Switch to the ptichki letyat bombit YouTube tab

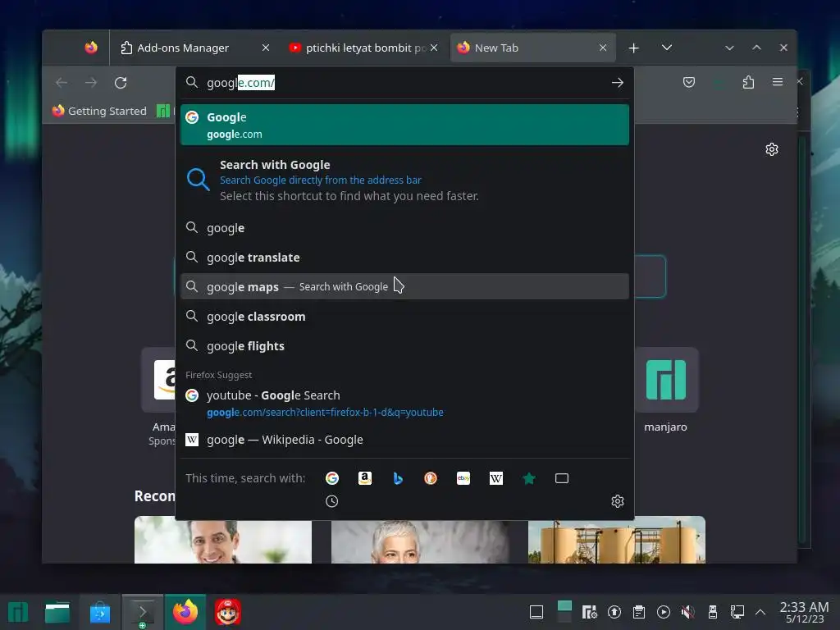click(x=365, y=48)
